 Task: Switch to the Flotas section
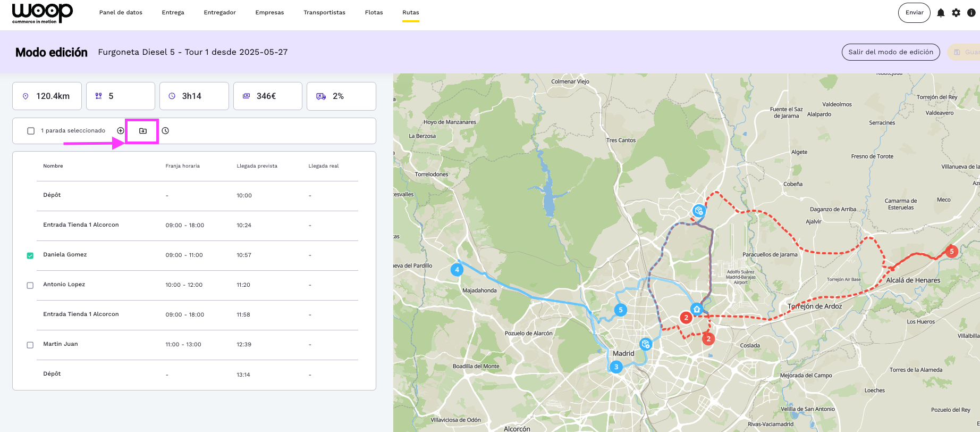pos(374,13)
